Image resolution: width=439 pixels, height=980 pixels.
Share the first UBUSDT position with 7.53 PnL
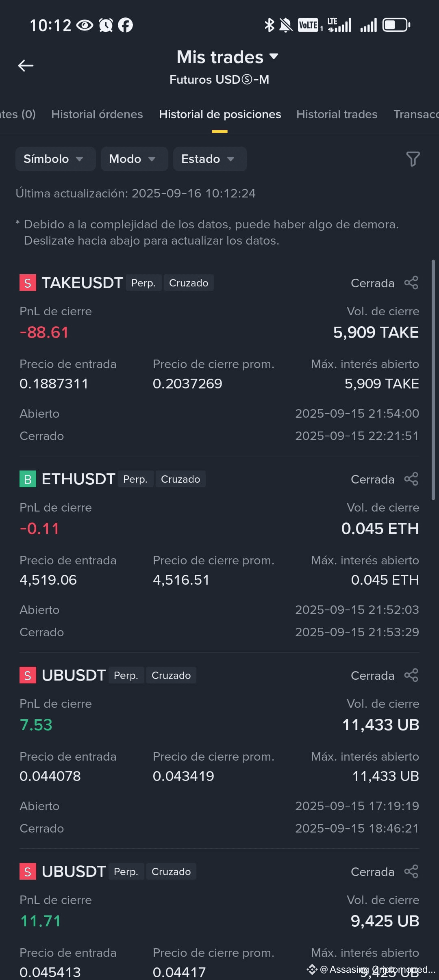click(411, 675)
